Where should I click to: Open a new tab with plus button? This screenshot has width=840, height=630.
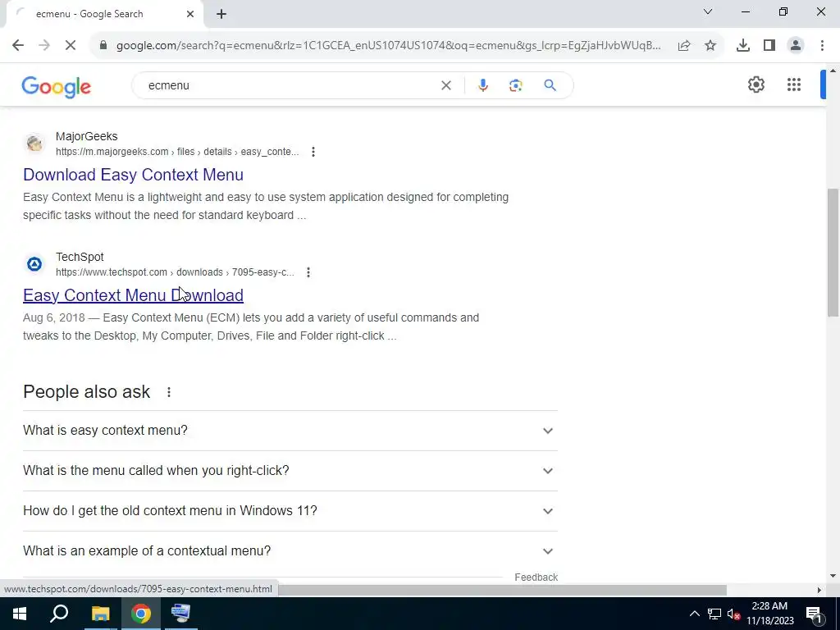221,14
